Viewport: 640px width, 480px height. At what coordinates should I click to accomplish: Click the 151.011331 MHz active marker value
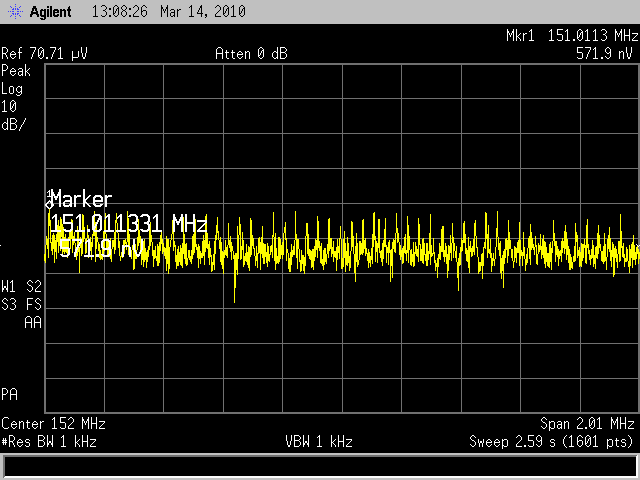pyautogui.click(x=127, y=223)
